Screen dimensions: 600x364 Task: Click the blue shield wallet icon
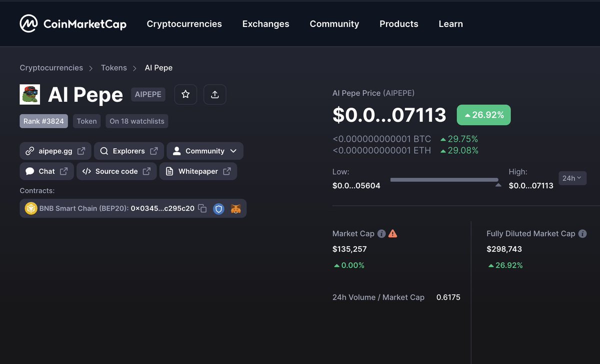click(x=218, y=209)
